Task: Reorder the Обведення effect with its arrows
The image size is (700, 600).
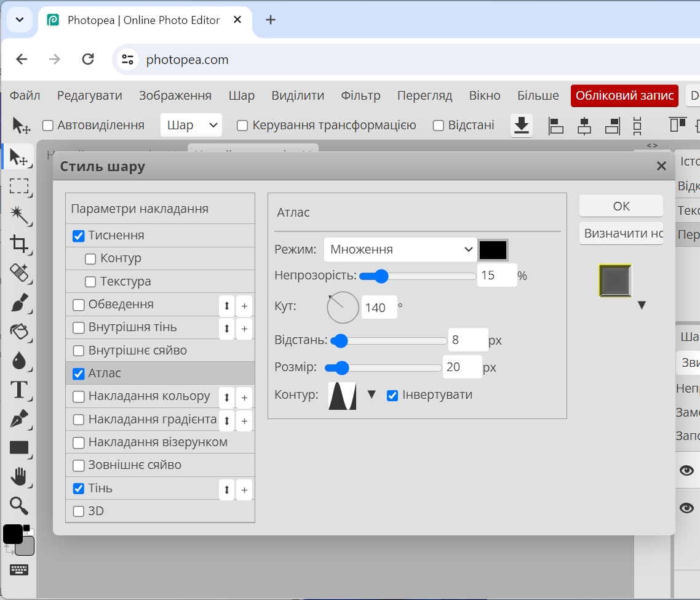Action: (227, 306)
